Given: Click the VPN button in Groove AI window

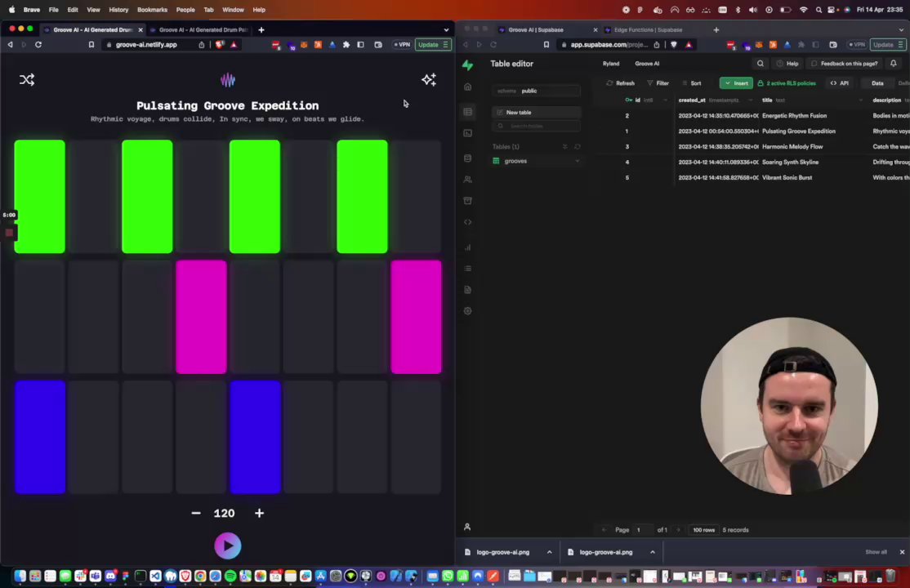Looking at the screenshot, I should tap(402, 45).
